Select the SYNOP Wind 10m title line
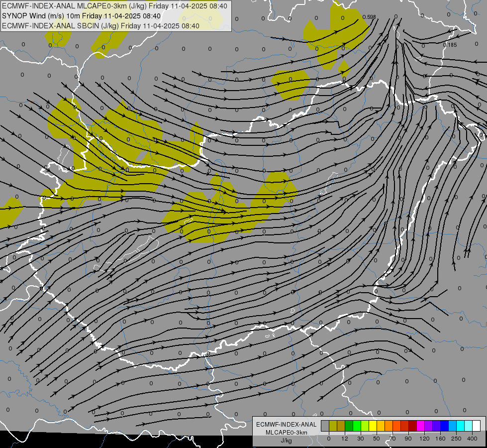Image resolution: width=487 pixels, height=448 pixels. point(81,16)
